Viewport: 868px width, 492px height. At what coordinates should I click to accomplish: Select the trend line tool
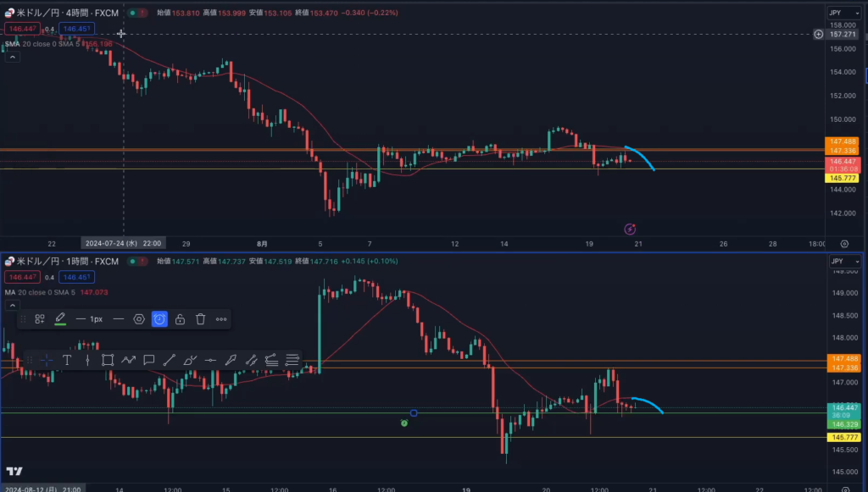(x=170, y=361)
